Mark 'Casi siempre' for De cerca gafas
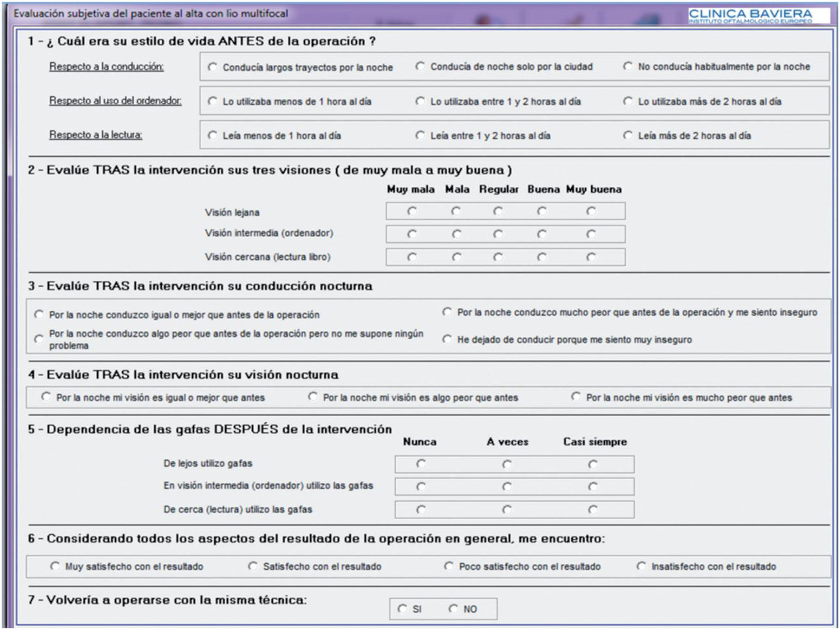Viewport: 840px width, 630px height. tap(593, 510)
